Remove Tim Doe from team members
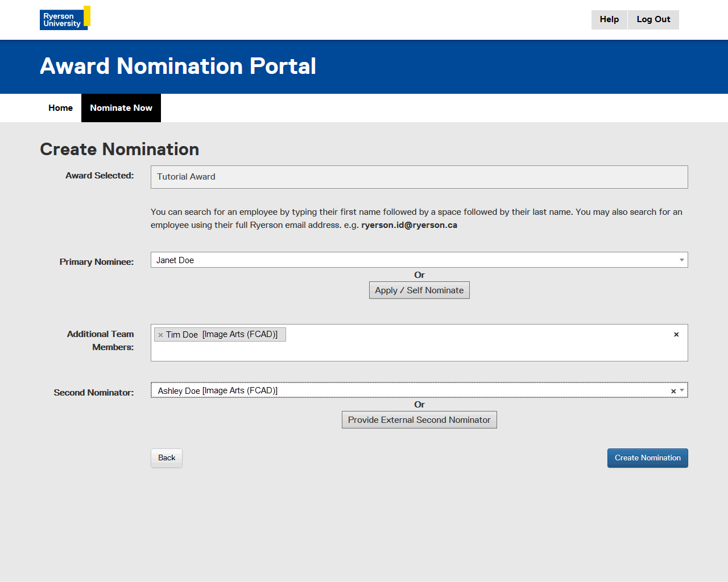This screenshot has width=728, height=582. (160, 335)
